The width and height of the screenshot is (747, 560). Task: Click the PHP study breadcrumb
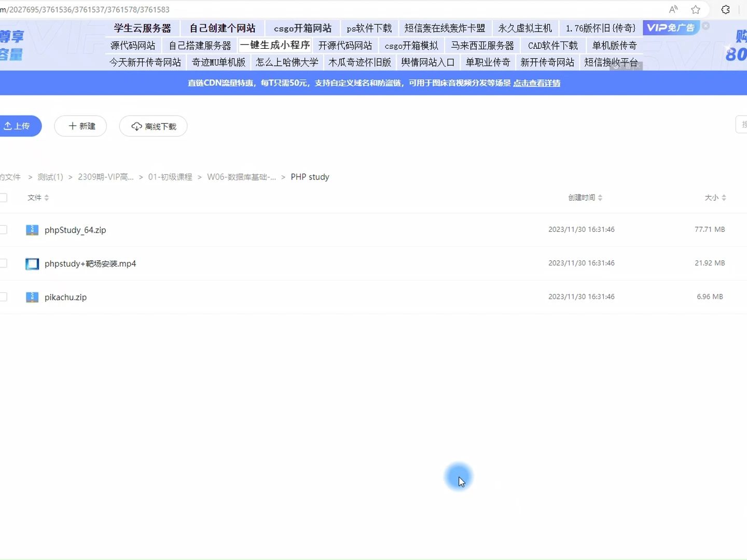click(310, 177)
